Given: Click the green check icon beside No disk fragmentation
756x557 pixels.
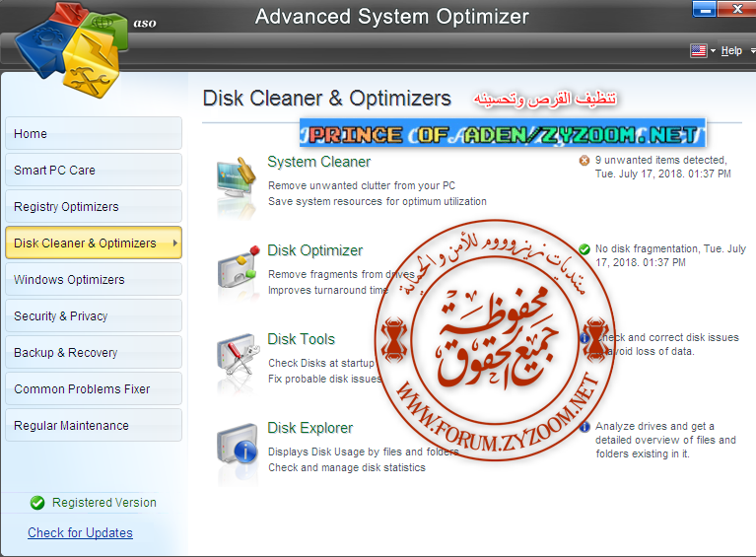Looking at the screenshot, I should (x=584, y=249).
